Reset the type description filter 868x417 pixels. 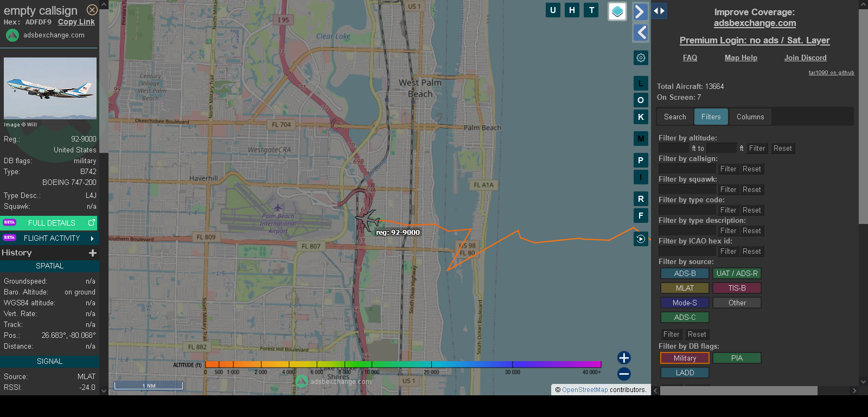(751, 230)
